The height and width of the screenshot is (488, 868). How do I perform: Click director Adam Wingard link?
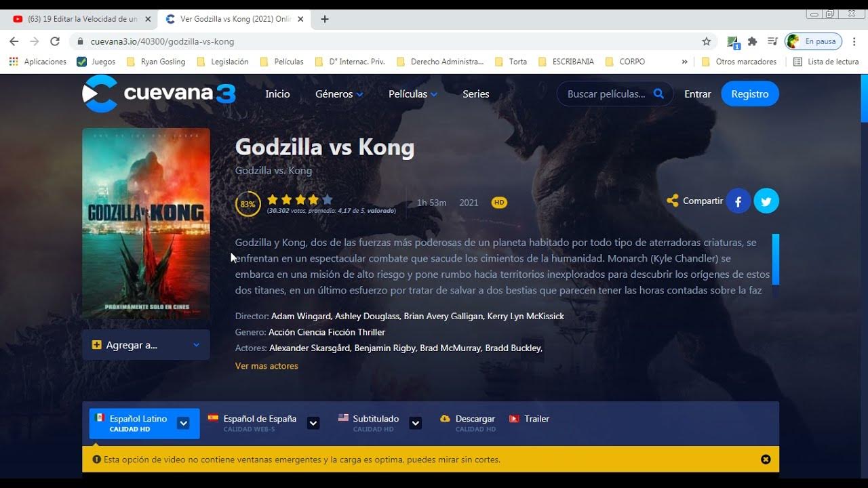point(301,316)
